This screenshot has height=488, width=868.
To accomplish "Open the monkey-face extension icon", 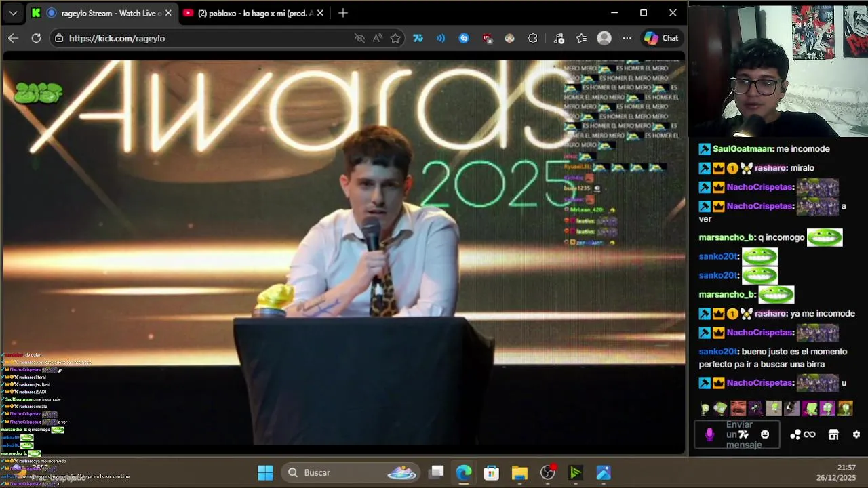I will [510, 39].
